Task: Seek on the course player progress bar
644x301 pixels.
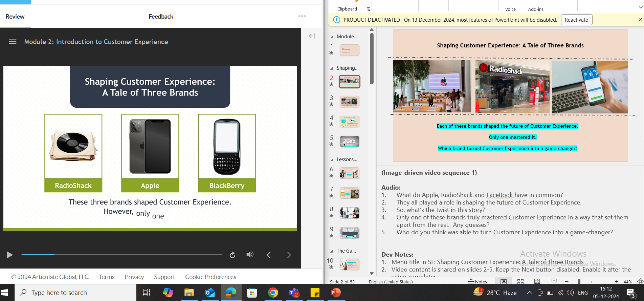Action: pyautogui.click(x=122, y=255)
